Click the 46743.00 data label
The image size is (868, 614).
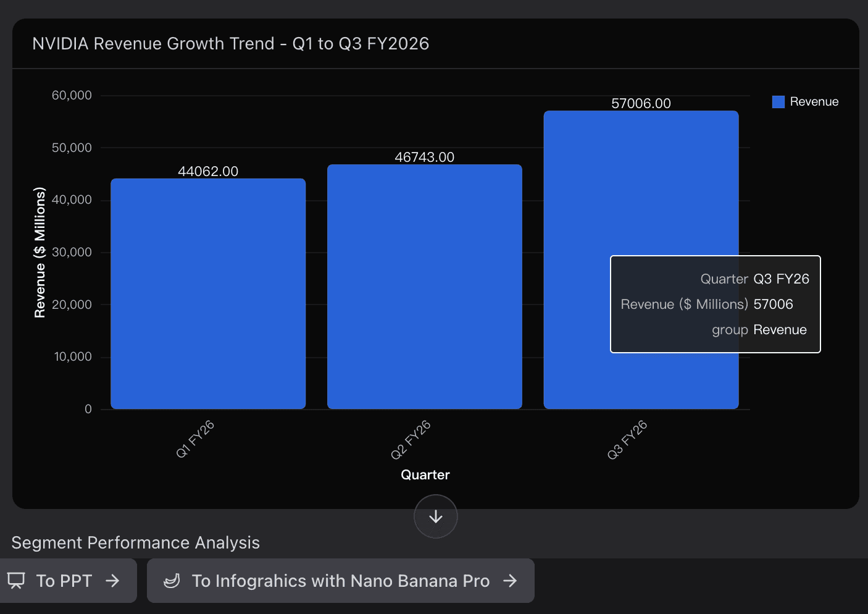pos(425,157)
